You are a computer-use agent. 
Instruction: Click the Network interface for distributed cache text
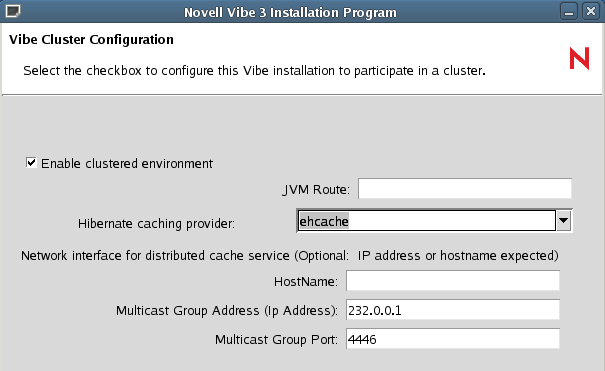pos(290,256)
